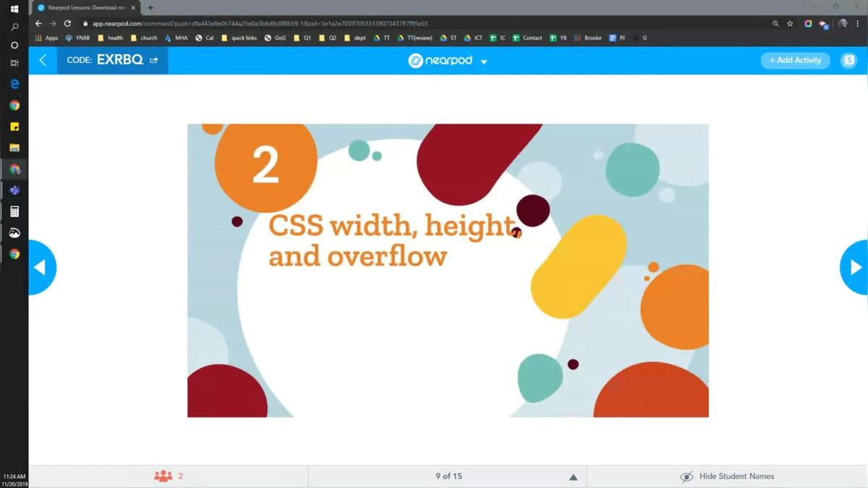
Task: Open the Windows Start menu
Action: 14,9
